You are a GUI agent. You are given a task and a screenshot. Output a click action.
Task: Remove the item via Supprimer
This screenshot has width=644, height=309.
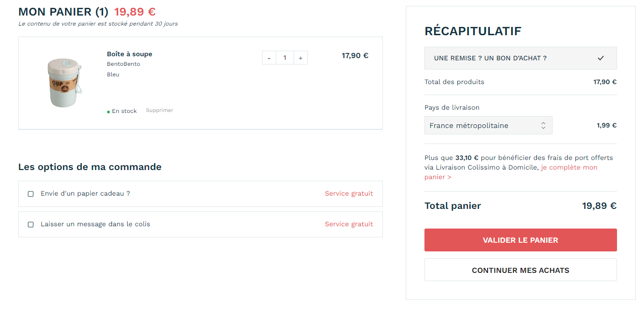pyautogui.click(x=160, y=111)
